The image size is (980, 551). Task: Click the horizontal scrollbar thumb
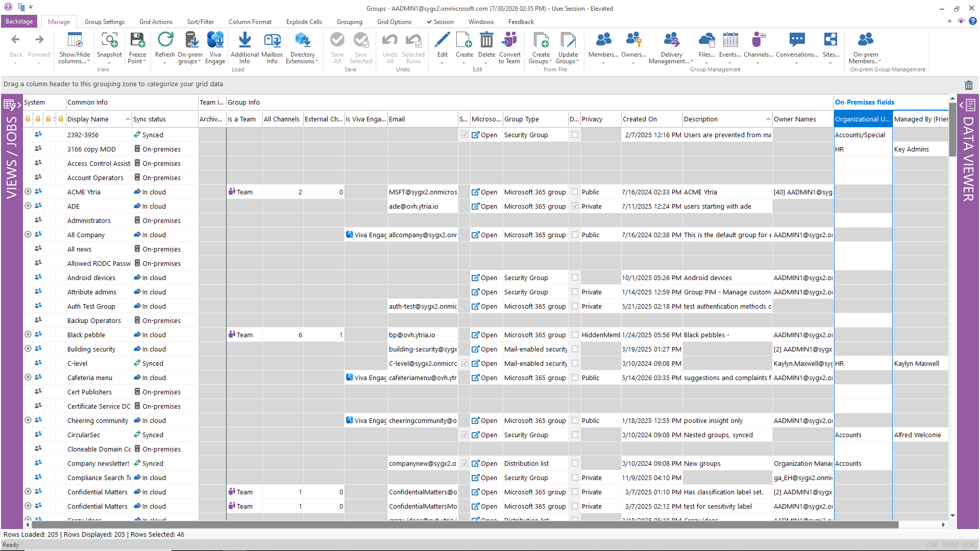465,524
